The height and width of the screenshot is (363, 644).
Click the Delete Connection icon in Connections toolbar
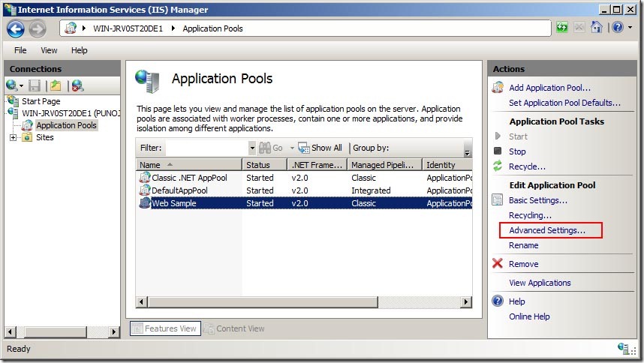point(77,85)
